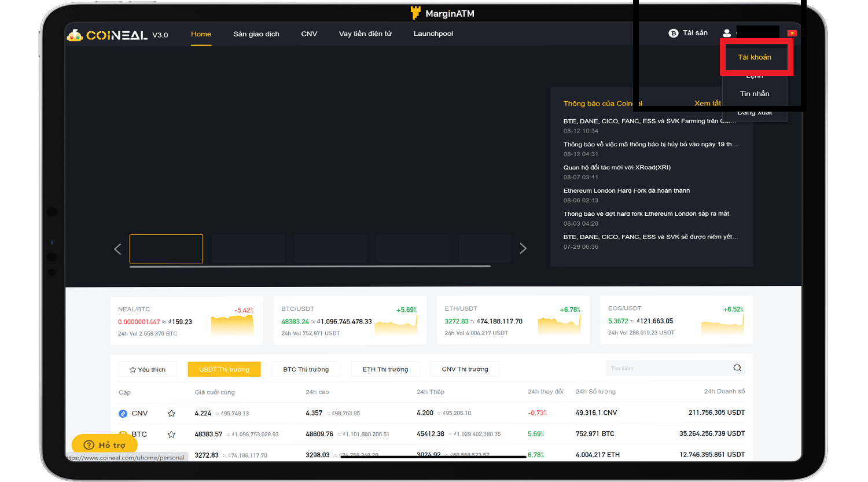Screen dimensions: 868x482
Task: Open Ethereum London Hard Fork completed notice
Action: click(627, 190)
